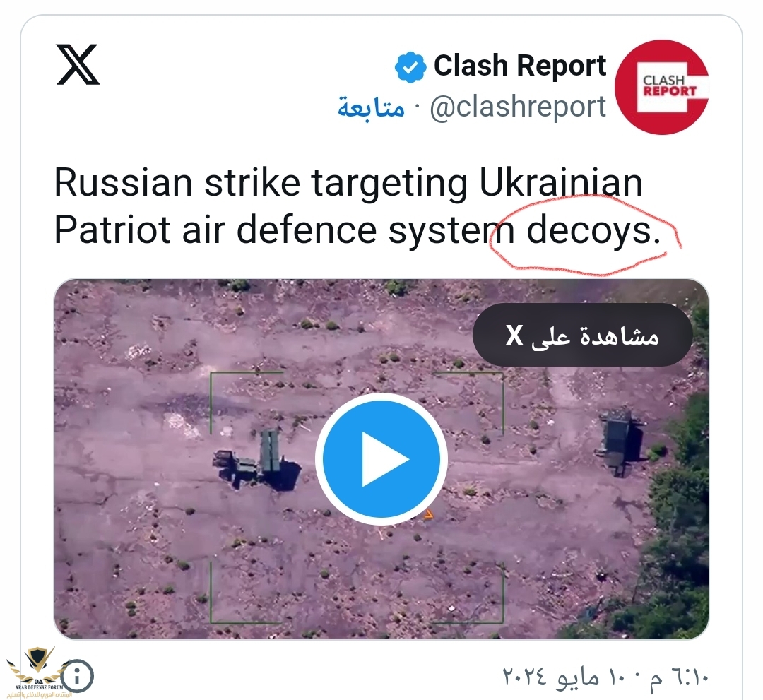
Task: Click the متابعة follow link
Action: (x=372, y=107)
